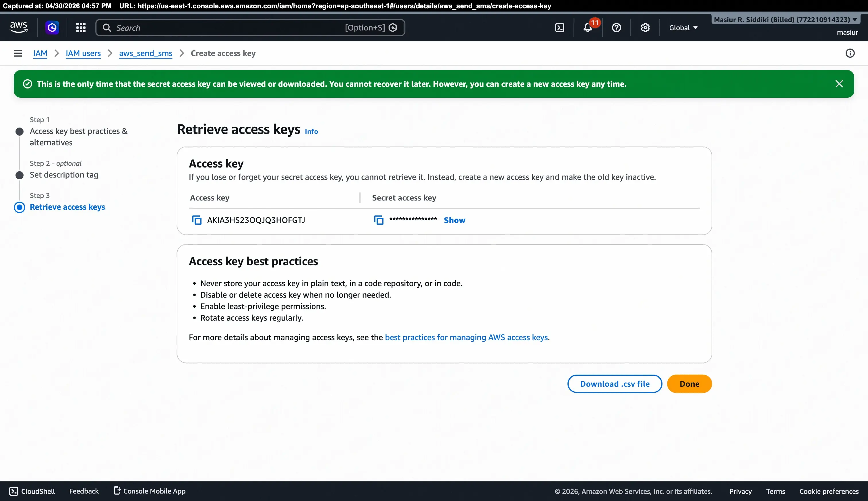This screenshot has height=501, width=868.
Task: Toggle the hamburger side navigation
Action: pyautogui.click(x=18, y=53)
